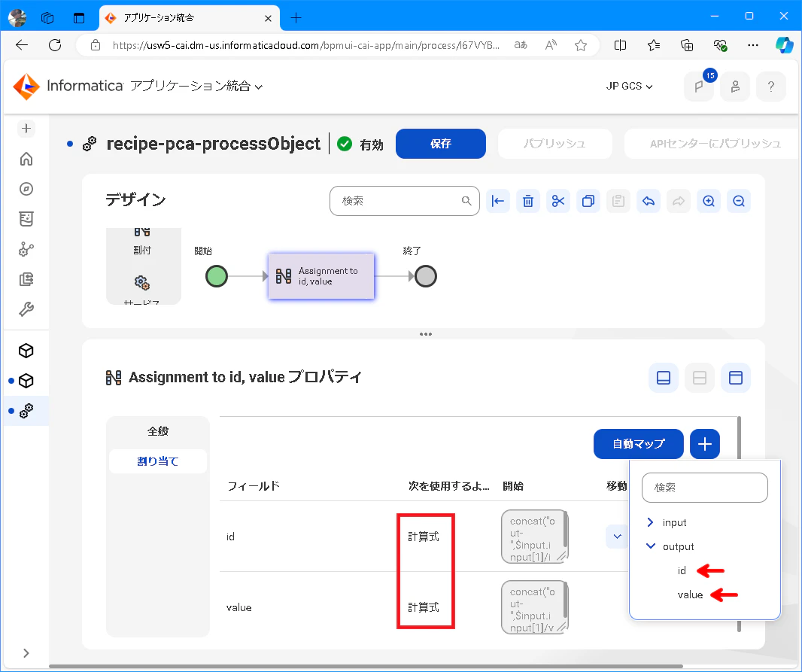Open the アプリケーション統合 service dropdown
Viewport: 802px width, 672px height.
tap(196, 86)
